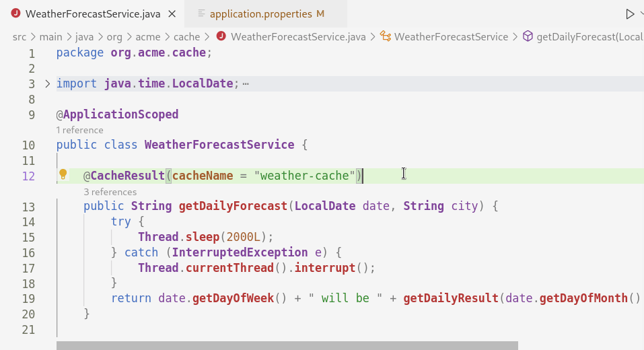Open the '3 references' code lens
This screenshot has width=644, height=350.
pyautogui.click(x=110, y=193)
